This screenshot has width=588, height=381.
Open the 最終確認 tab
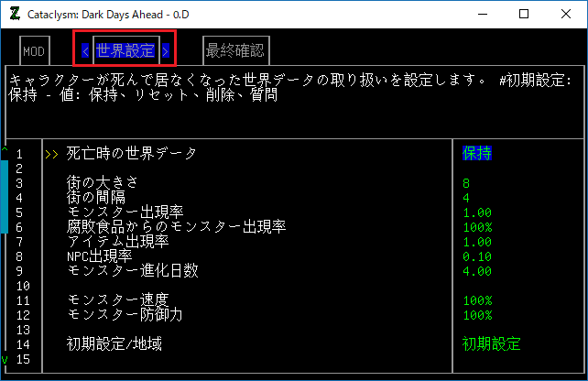point(234,51)
